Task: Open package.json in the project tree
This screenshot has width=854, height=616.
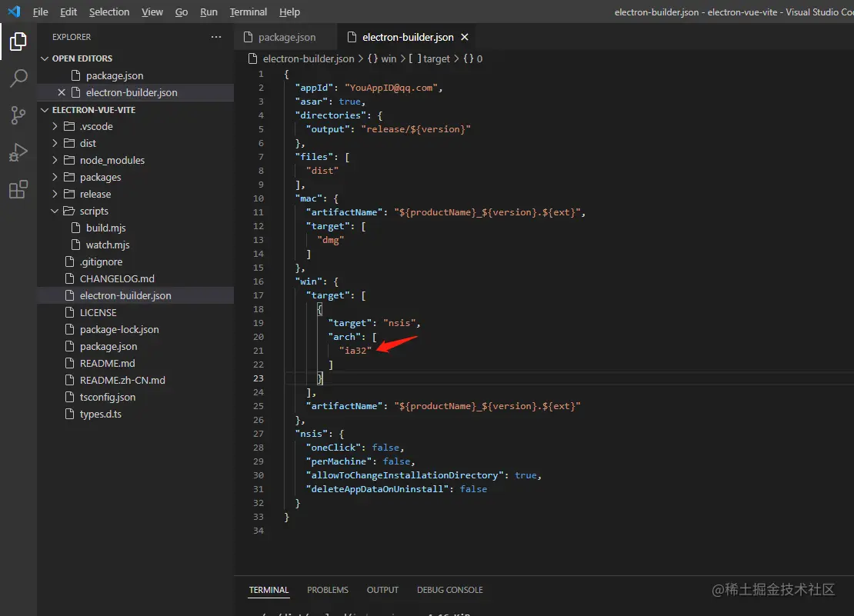Action: (x=135, y=346)
